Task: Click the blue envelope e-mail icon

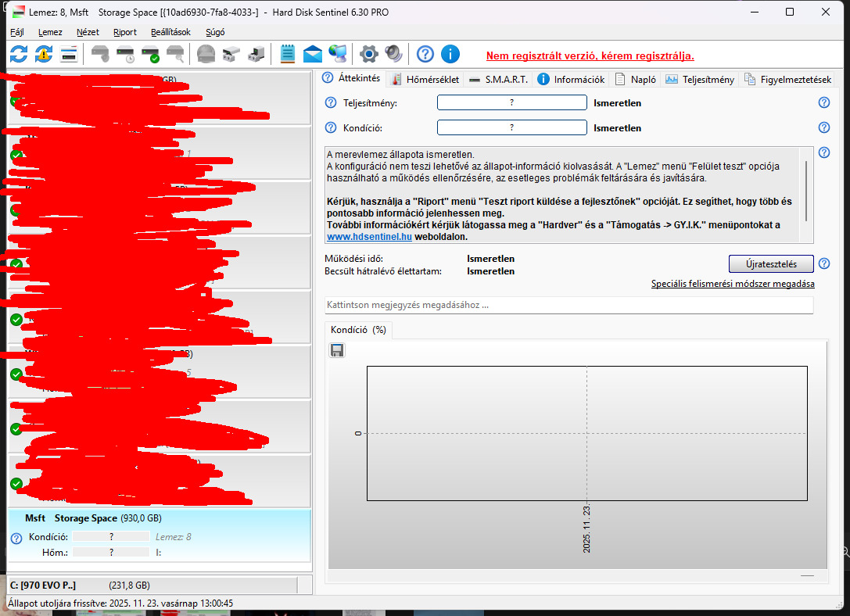Action: pyautogui.click(x=312, y=54)
